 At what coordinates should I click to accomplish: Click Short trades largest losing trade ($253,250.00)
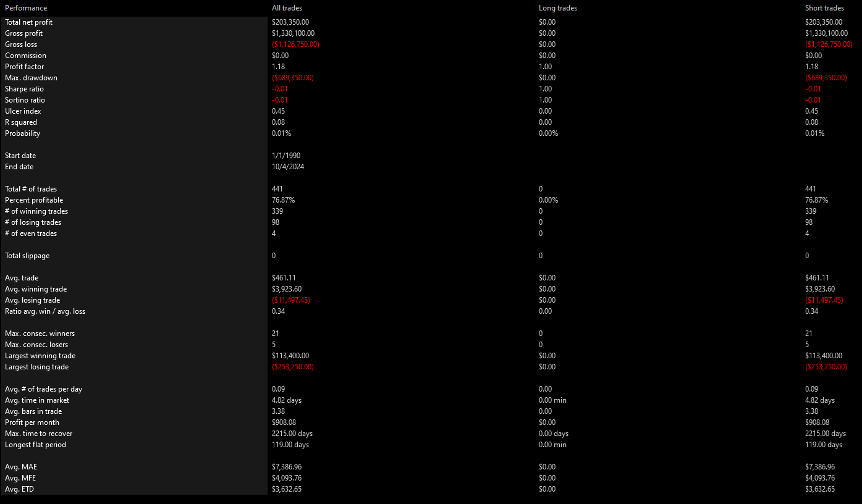(x=826, y=367)
